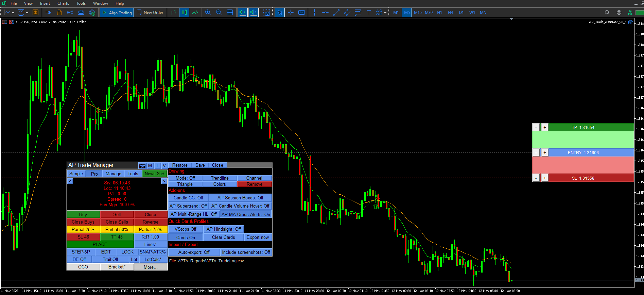Image resolution: width=644 pixels, height=295 pixels.
Task: Toggle Include screenshots: Off
Action: [x=246, y=252]
